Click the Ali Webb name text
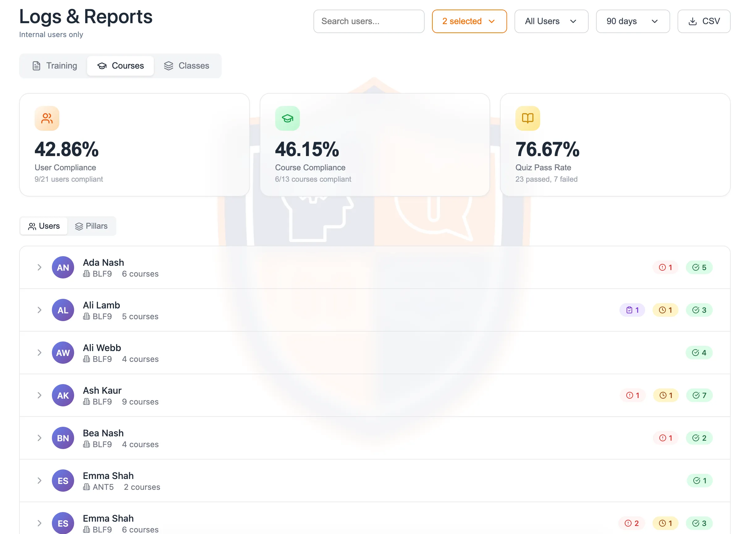The height and width of the screenshot is (534, 756). (x=102, y=348)
